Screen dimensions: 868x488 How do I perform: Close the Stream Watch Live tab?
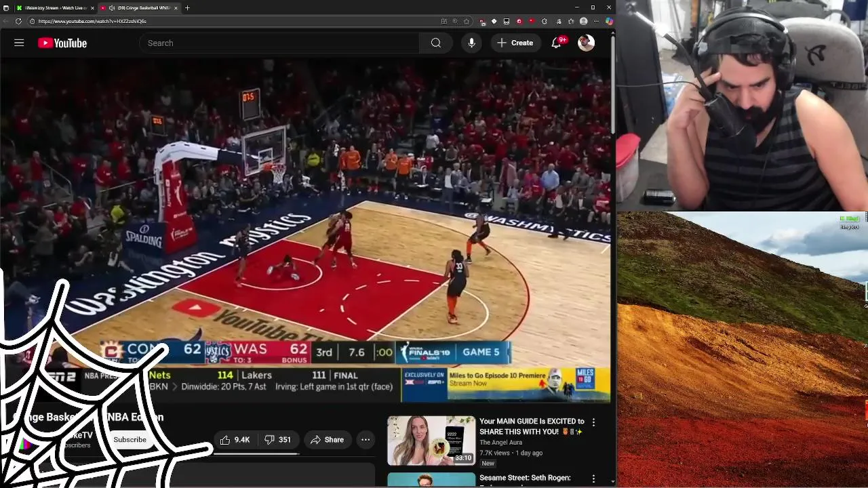[92, 8]
